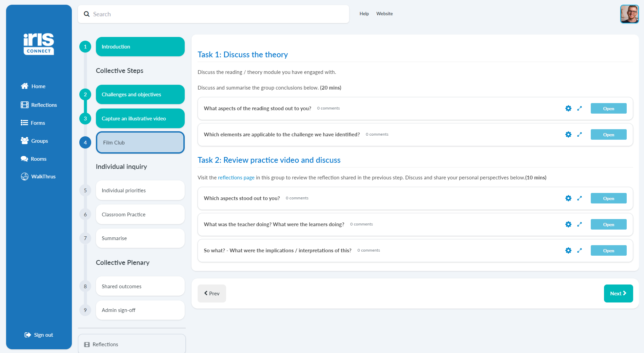Go to Individual priorities step

coord(140,191)
